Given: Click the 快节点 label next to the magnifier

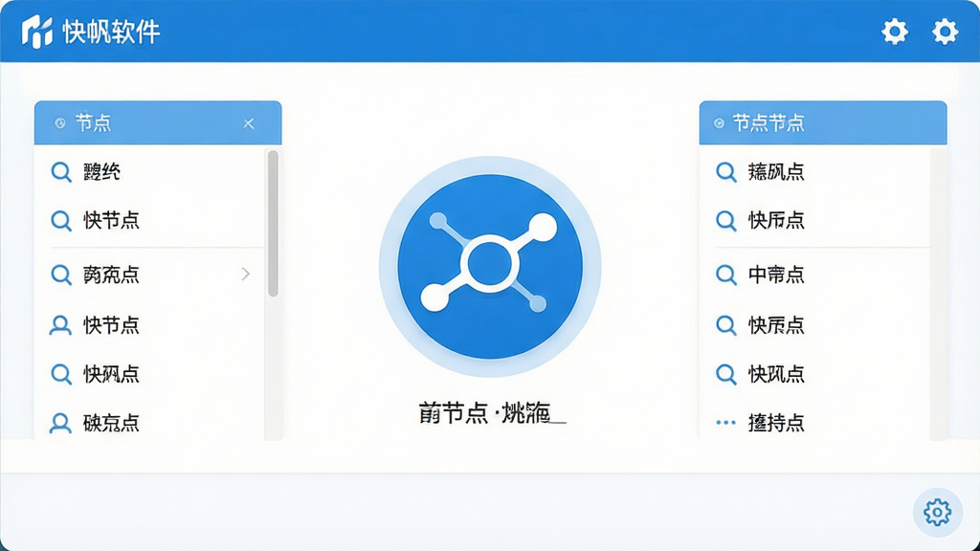Looking at the screenshot, I should click(111, 221).
